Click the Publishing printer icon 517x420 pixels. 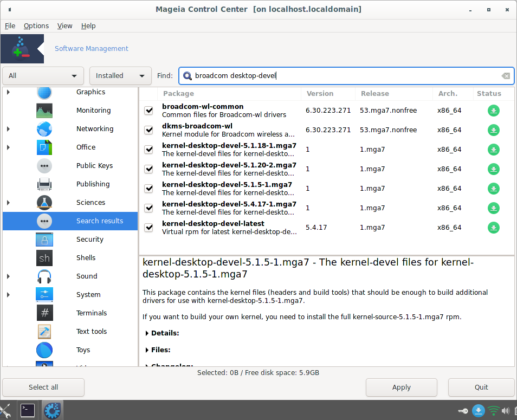[x=44, y=184]
